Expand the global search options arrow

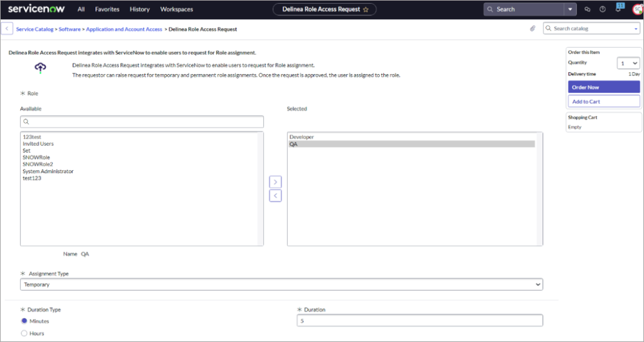(570, 10)
